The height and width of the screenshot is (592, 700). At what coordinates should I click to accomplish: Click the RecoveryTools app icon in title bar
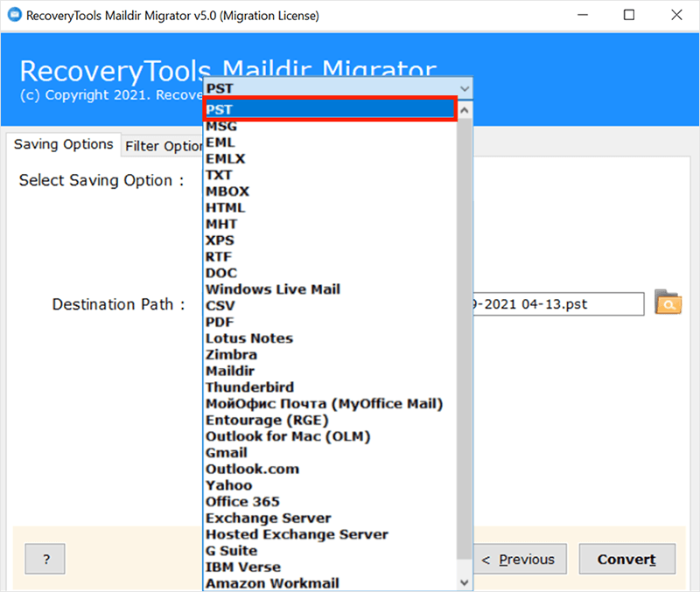11,16
